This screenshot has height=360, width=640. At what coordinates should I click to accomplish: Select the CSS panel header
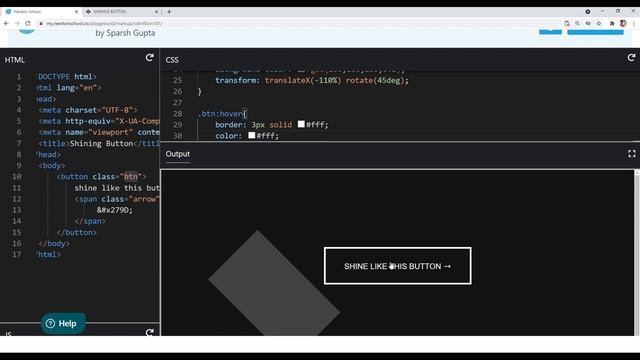coord(172,60)
